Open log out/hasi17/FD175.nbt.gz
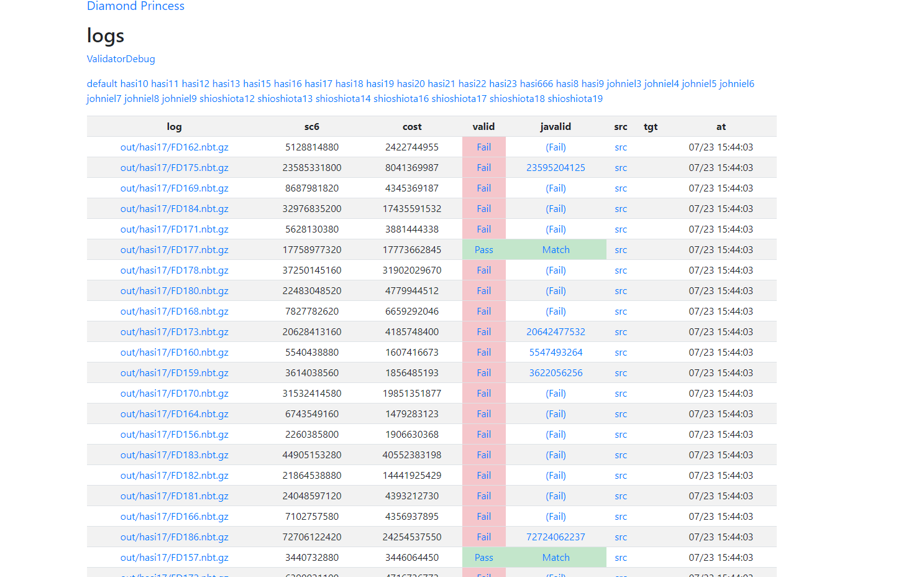This screenshot has width=924, height=577. click(x=175, y=168)
